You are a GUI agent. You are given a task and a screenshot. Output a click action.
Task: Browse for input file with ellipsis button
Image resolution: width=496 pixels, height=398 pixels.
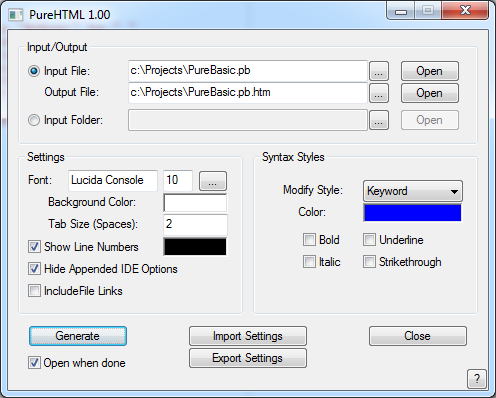click(x=379, y=71)
